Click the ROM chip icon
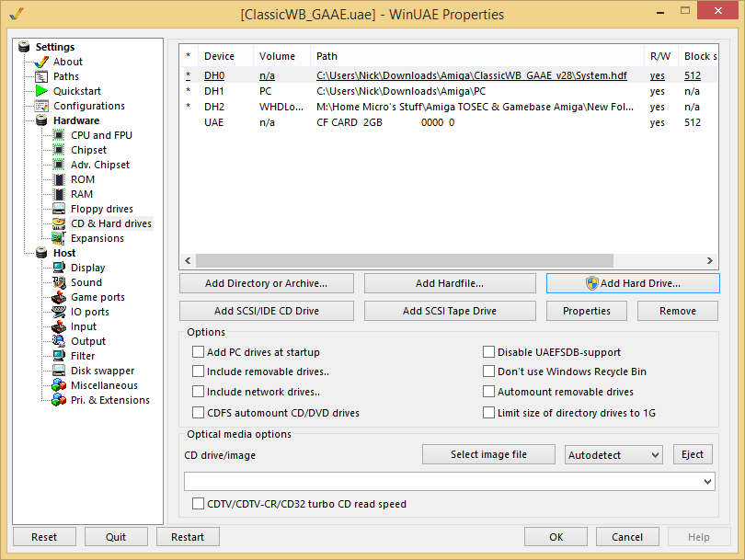The width and height of the screenshot is (745, 560). (59, 179)
